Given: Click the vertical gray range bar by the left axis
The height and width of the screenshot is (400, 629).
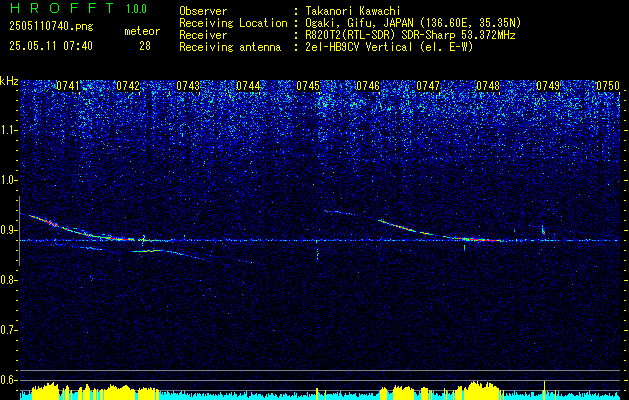Looking at the screenshot, I should click(19, 231).
